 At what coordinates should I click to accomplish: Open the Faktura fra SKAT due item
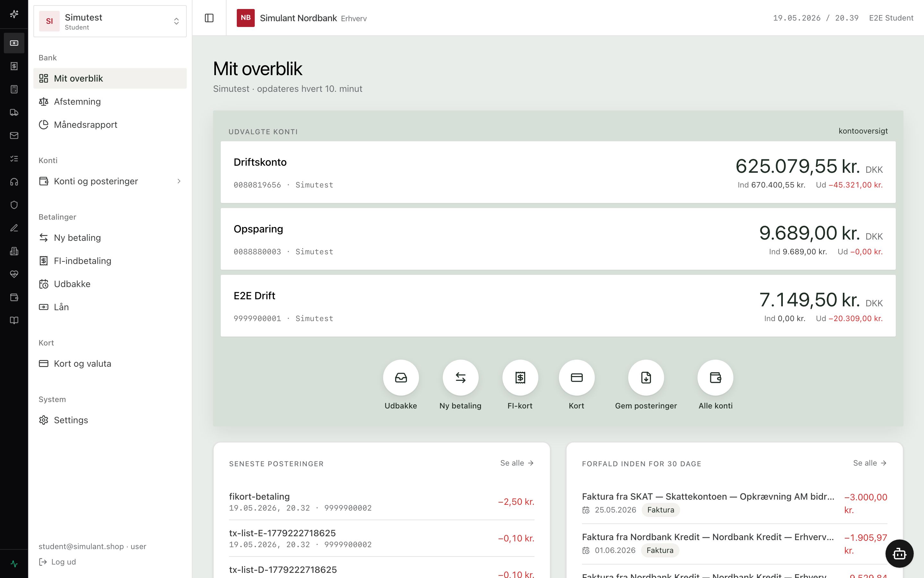tap(734, 503)
